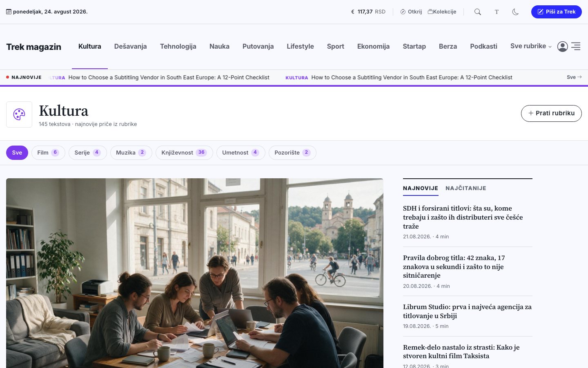Open the Remek-delo nastalo iz strasti article
This screenshot has height=368, width=588.
(461, 352)
